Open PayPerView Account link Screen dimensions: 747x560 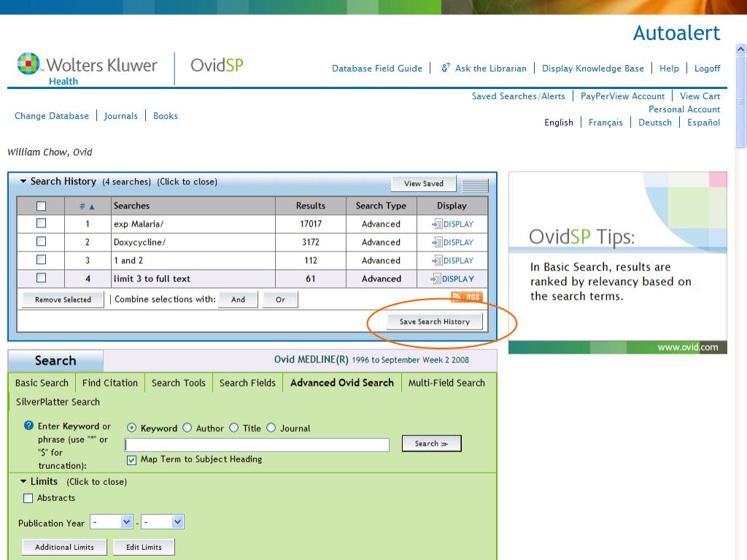pyautogui.click(x=622, y=96)
